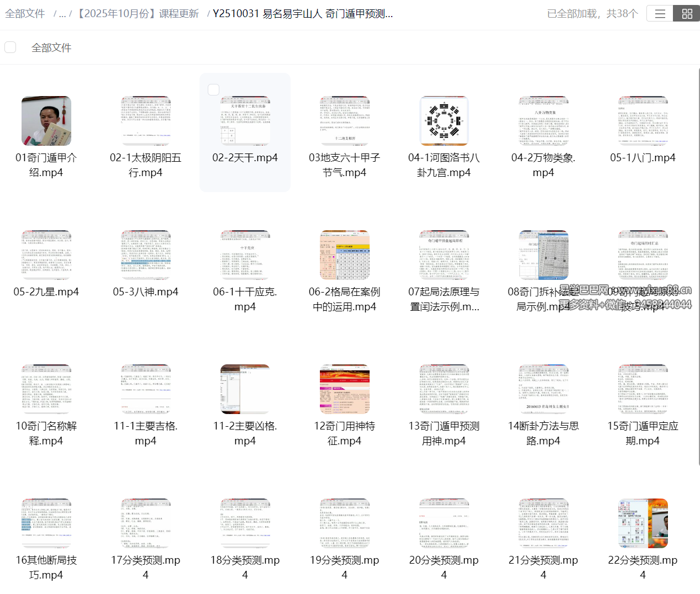Select the 05-2九星.mp4 file

pyautogui.click(x=46, y=255)
